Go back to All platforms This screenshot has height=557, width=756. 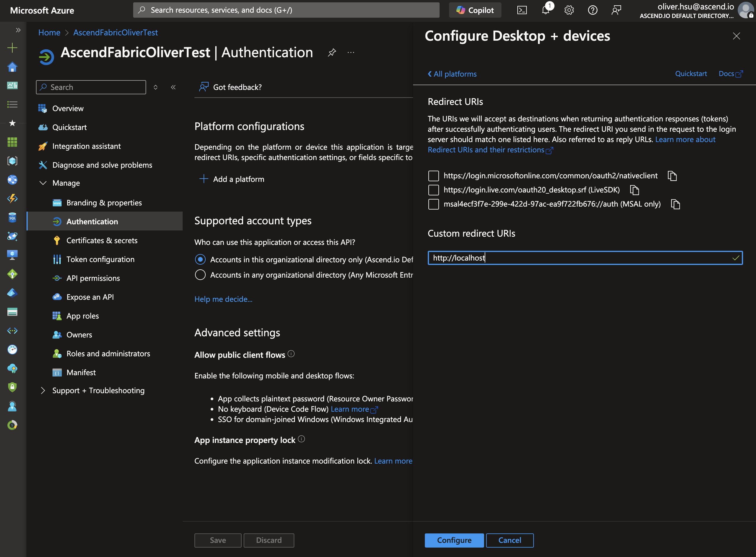[x=452, y=74]
